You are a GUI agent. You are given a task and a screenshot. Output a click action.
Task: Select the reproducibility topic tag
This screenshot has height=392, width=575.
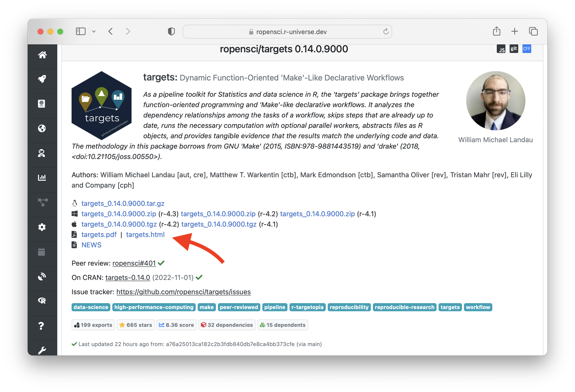coord(349,307)
